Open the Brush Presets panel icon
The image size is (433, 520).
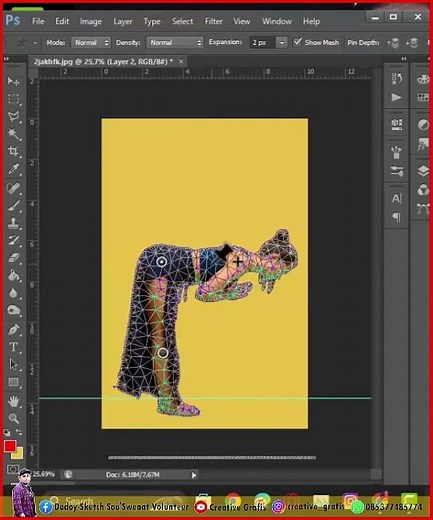[x=396, y=171]
